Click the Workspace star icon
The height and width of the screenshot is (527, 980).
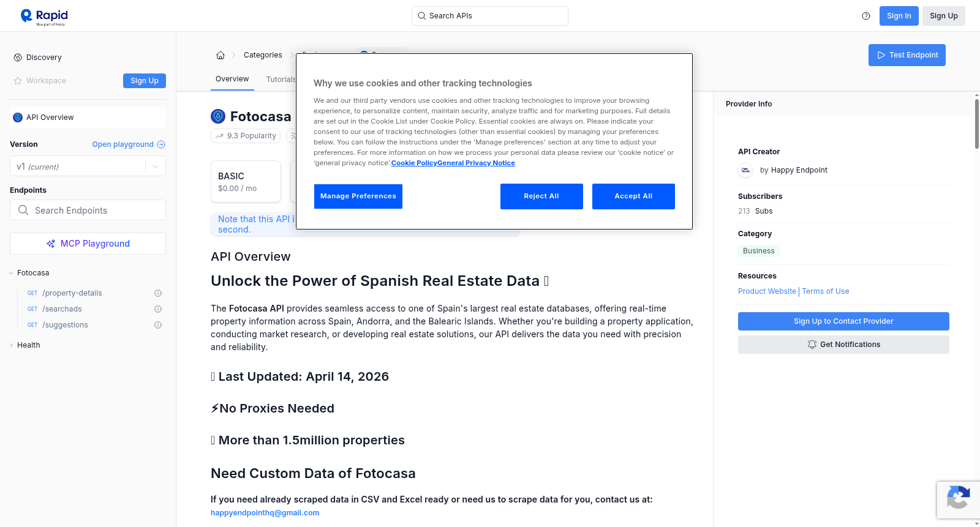(18, 81)
